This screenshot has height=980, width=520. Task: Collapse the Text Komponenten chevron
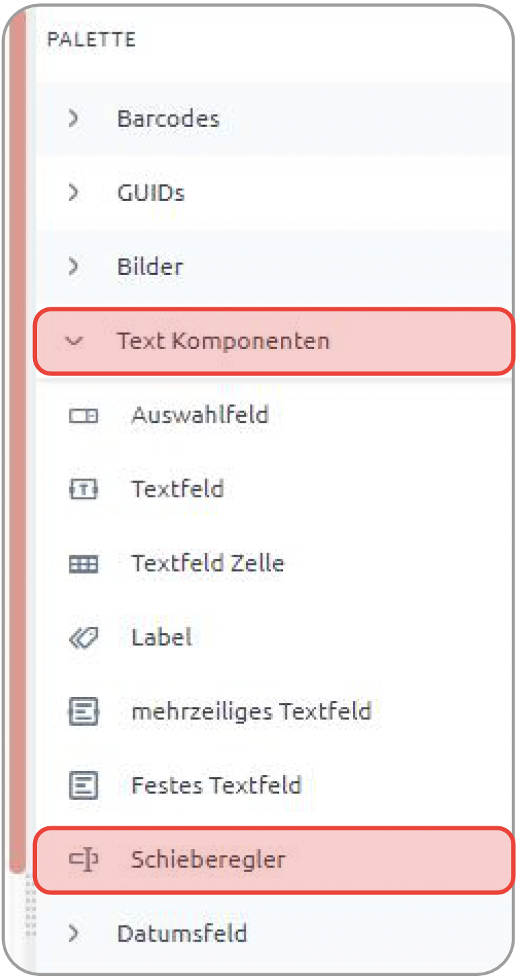(74, 342)
